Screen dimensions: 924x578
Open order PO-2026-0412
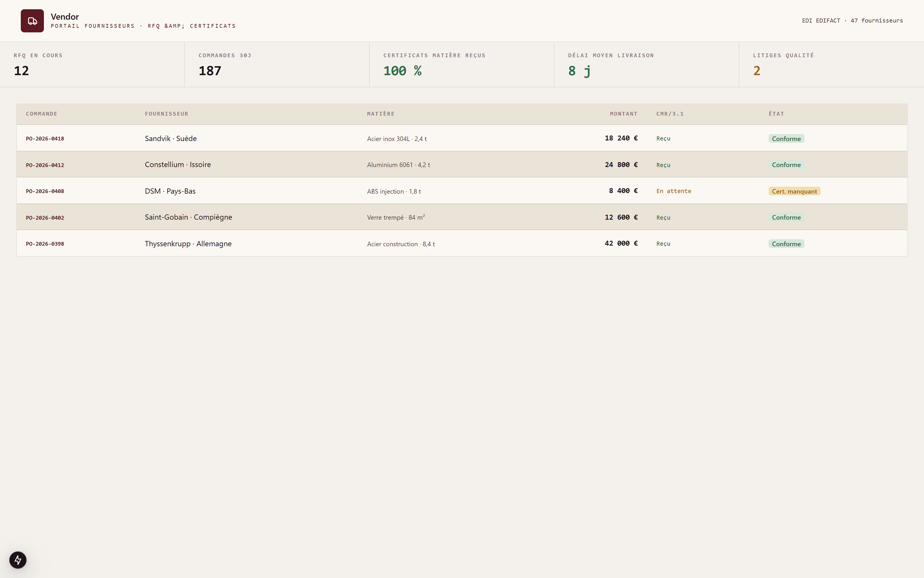tap(45, 165)
